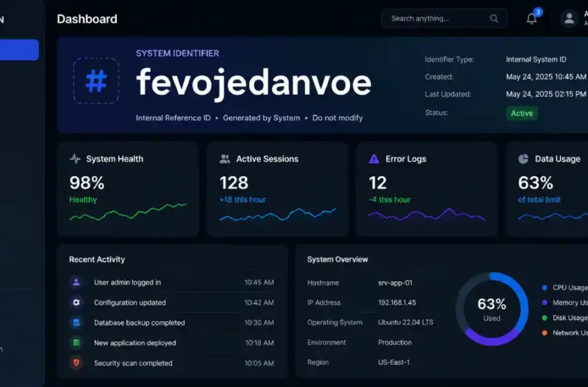
Task: Click the SYSTEM IDENTIFIER label
Action: pos(177,53)
